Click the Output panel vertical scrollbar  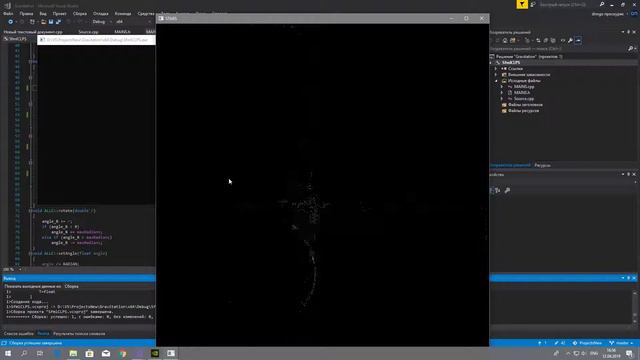click(x=635, y=307)
